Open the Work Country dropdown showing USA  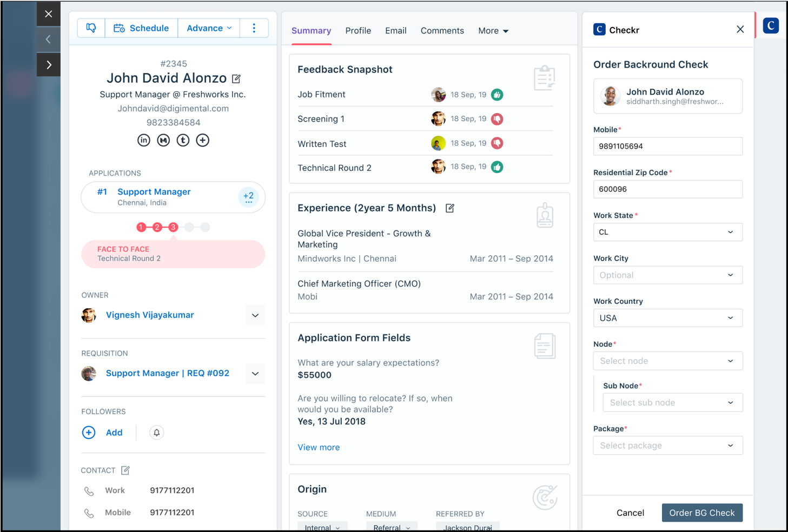pos(668,318)
